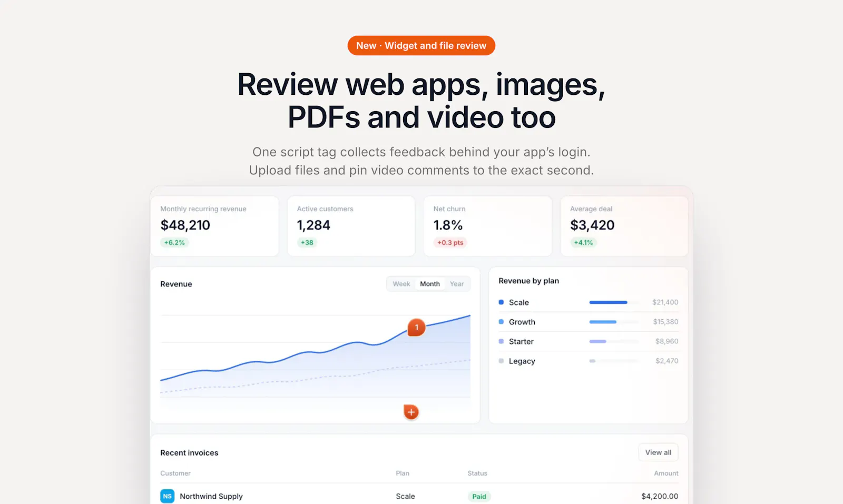The image size is (843, 504).
Task: Click the Scale plan cell for Northwind Supply
Action: (405, 496)
